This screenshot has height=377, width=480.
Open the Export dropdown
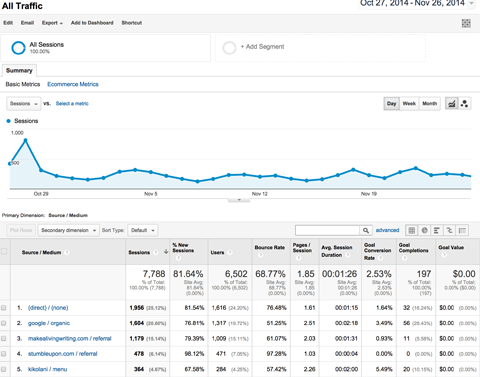pos(52,23)
